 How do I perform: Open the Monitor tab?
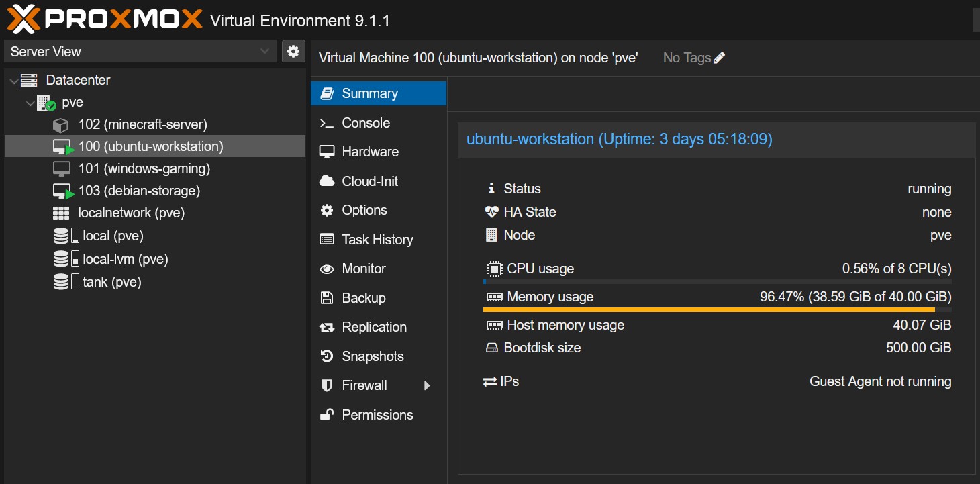pos(379,269)
